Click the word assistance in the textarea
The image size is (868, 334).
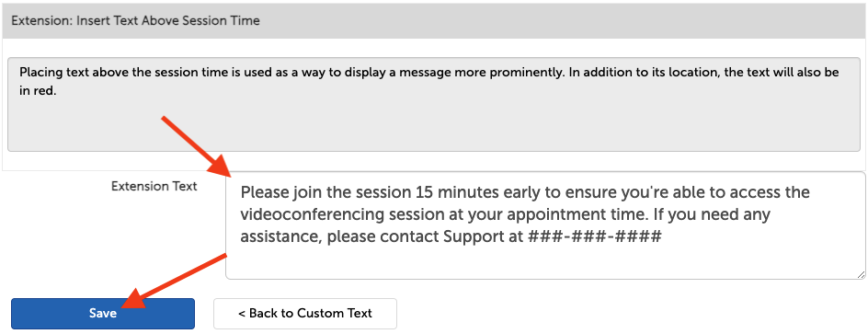click(280, 237)
